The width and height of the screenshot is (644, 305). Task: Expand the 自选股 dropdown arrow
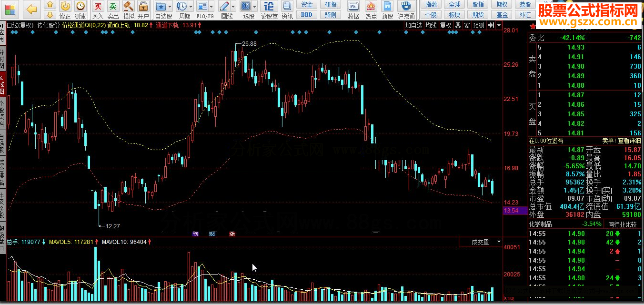click(170, 7)
